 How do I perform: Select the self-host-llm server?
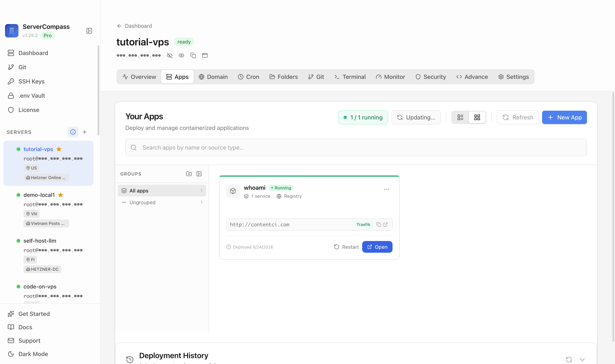click(x=48, y=255)
